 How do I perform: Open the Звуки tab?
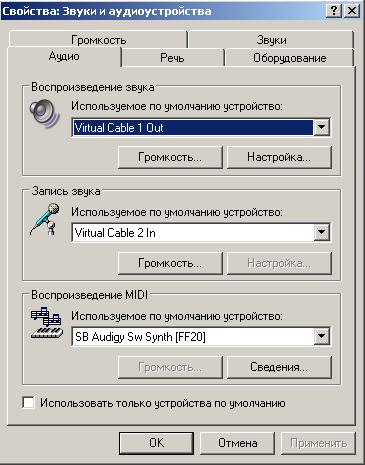point(271,40)
